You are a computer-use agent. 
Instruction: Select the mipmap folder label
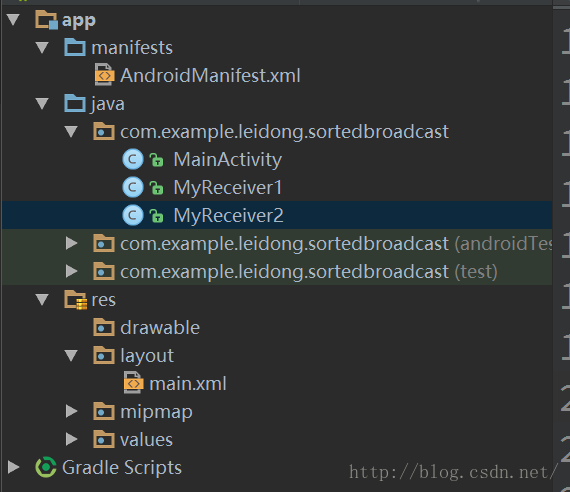click(x=156, y=413)
